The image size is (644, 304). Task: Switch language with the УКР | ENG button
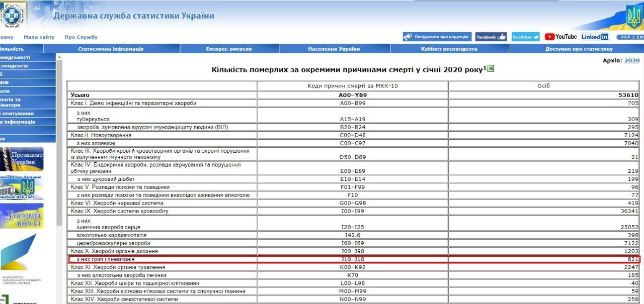pos(631,37)
